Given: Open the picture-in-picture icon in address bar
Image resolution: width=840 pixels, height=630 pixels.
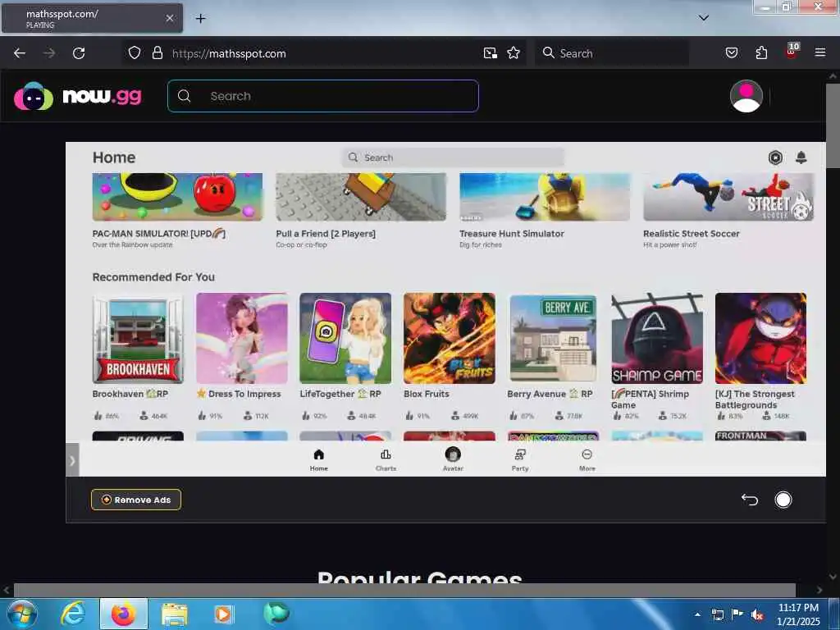Looking at the screenshot, I should coord(491,52).
